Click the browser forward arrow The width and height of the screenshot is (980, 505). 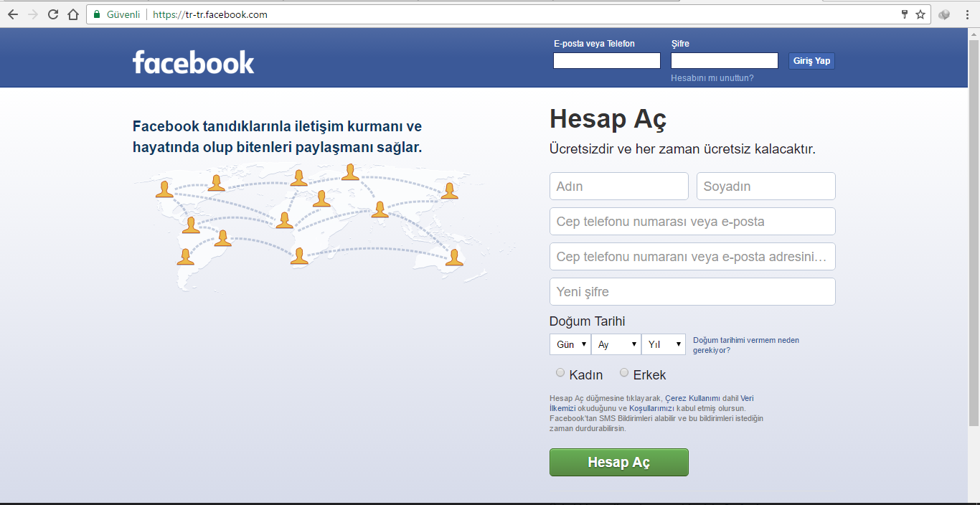(32, 14)
